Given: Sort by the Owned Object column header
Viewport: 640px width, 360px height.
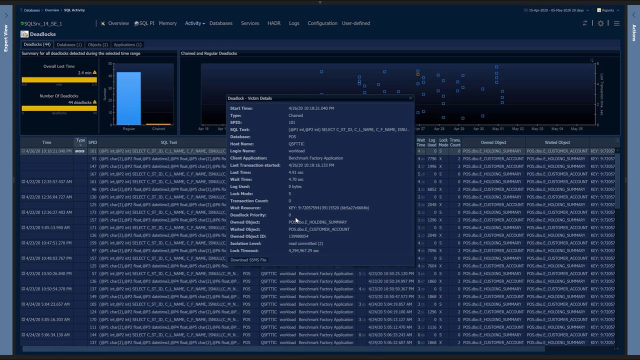Looking at the screenshot, I should [x=493, y=142].
